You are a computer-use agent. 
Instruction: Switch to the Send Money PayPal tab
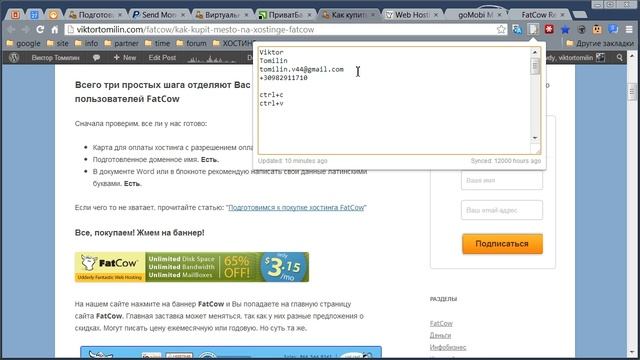pos(158,15)
